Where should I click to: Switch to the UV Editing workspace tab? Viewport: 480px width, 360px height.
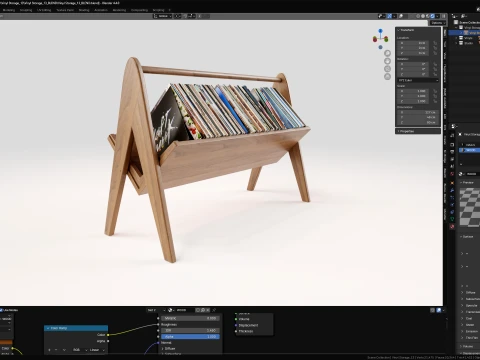tap(44, 10)
